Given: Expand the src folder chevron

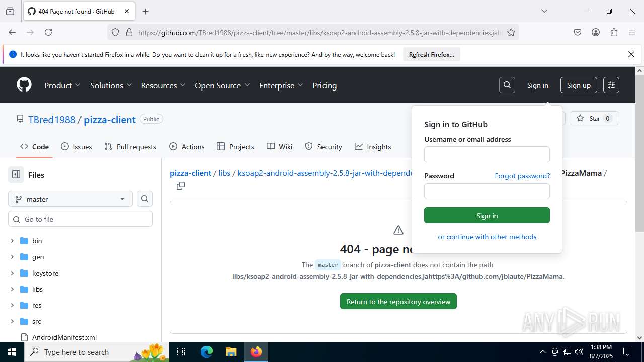Looking at the screenshot, I should point(12,321).
